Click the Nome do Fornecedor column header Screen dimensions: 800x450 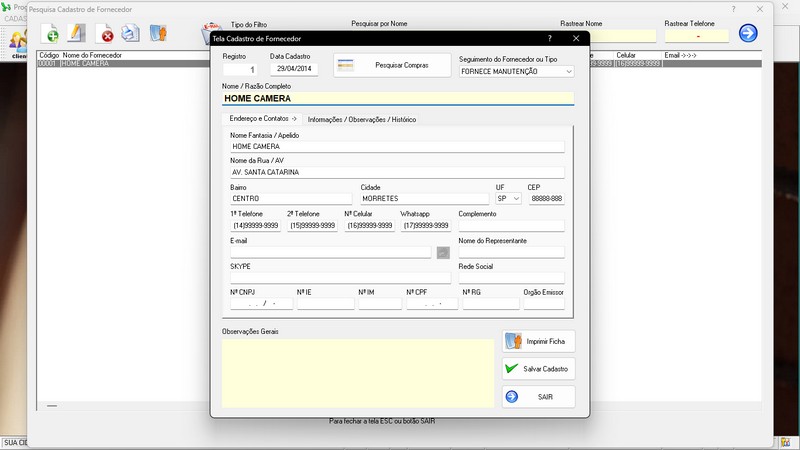92,55
